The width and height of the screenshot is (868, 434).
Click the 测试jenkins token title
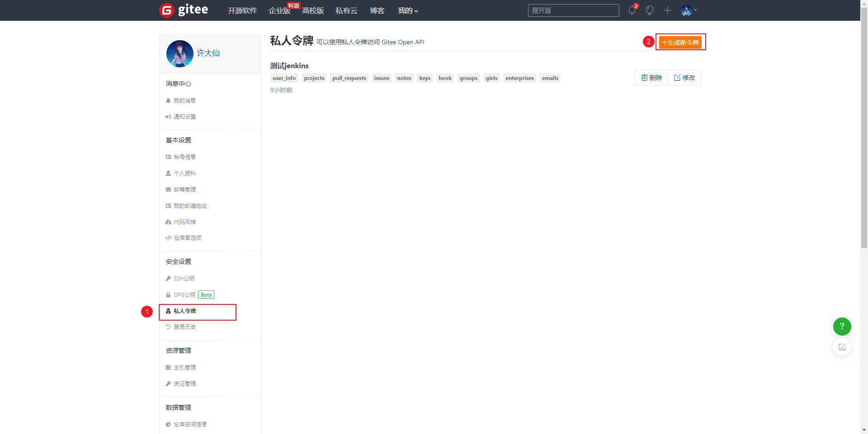click(289, 66)
